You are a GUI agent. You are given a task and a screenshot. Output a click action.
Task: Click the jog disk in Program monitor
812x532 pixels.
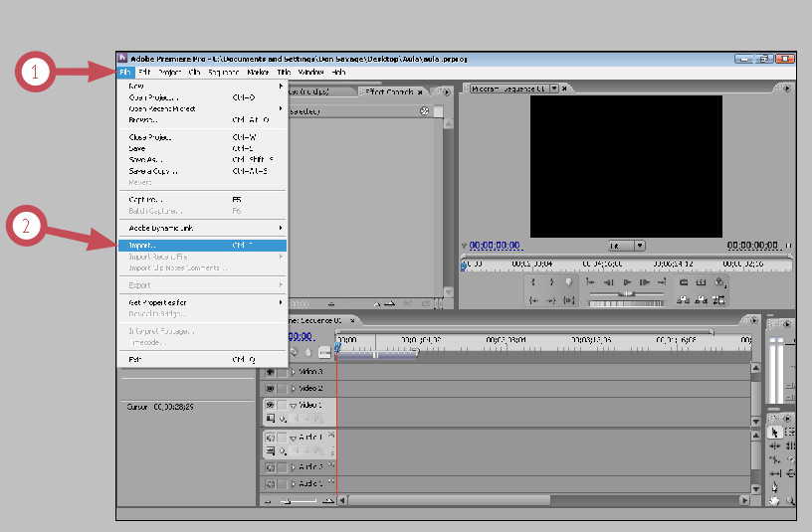coord(627,303)
